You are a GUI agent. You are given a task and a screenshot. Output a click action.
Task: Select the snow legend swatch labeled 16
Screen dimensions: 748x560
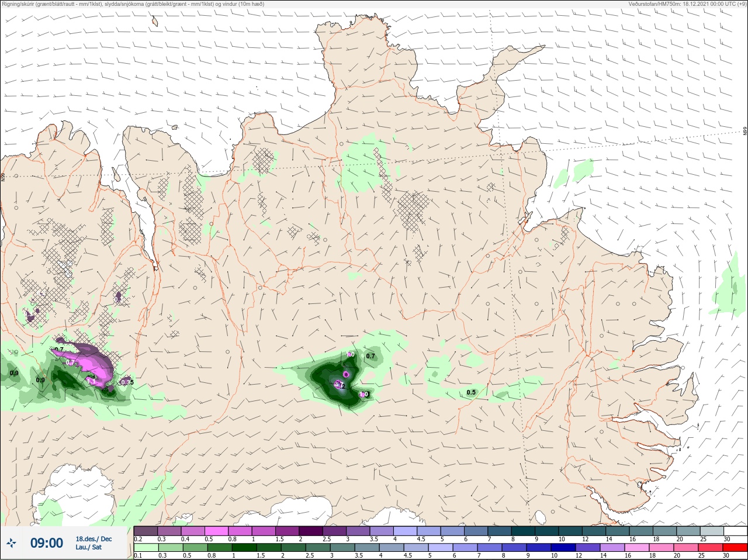tap(641, 531)
